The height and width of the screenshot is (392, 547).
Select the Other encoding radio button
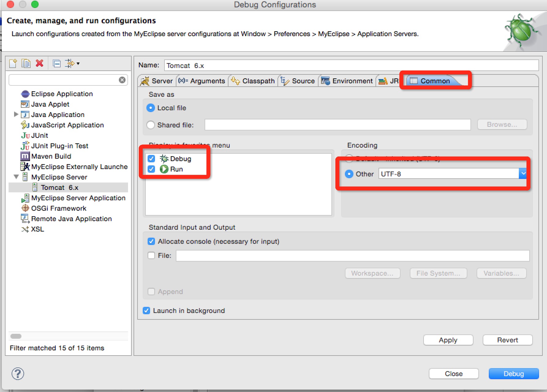(349, 174)
